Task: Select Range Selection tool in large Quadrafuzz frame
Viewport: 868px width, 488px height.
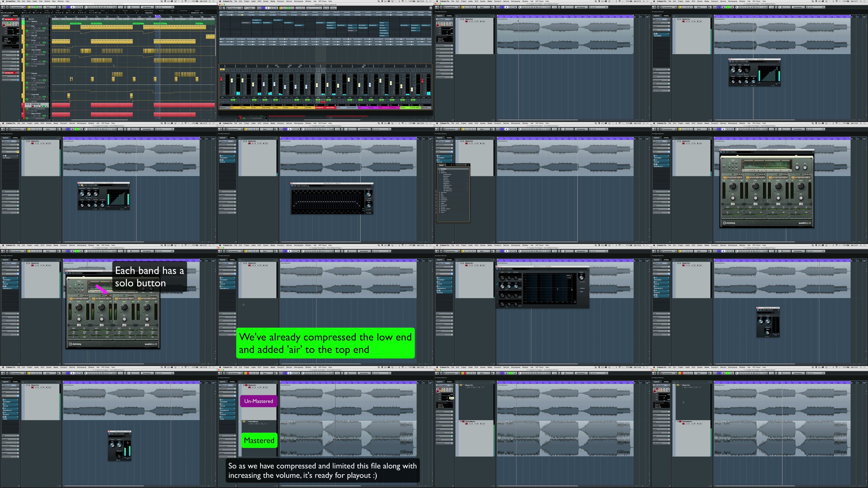Action: coord(739,129)
